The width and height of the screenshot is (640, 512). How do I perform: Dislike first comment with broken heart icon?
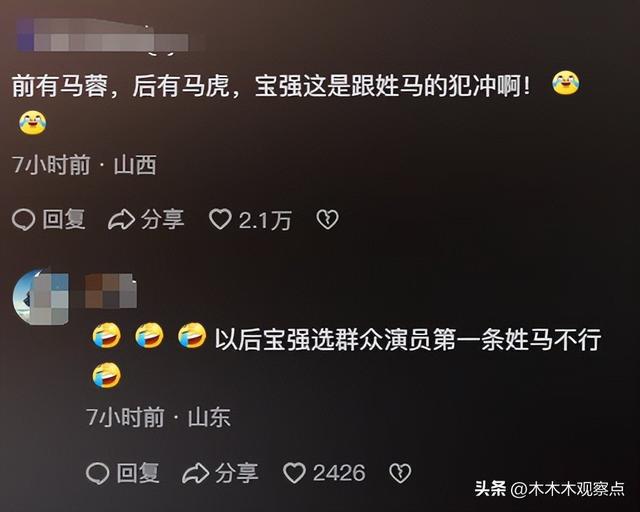[x=328, y=220]
